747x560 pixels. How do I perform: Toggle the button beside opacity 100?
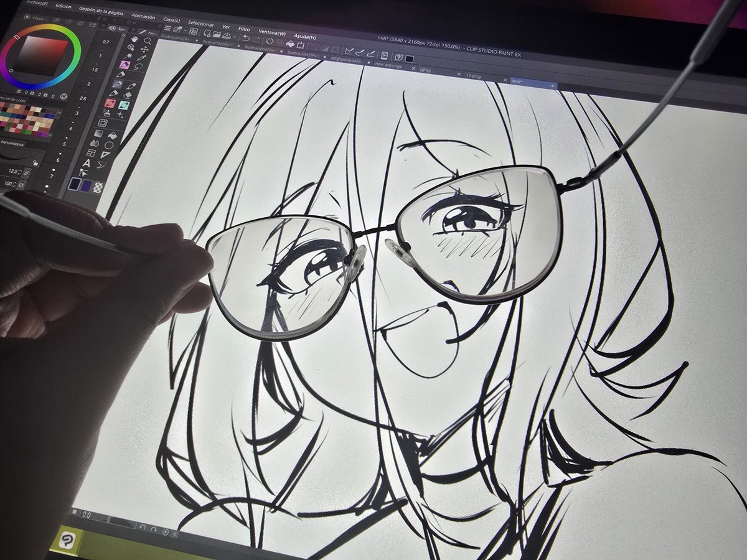[21, 185]
